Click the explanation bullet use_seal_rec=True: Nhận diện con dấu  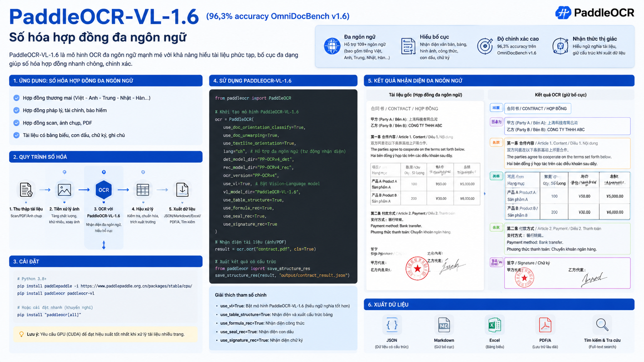pyautogui.click(x=257, y=332)
